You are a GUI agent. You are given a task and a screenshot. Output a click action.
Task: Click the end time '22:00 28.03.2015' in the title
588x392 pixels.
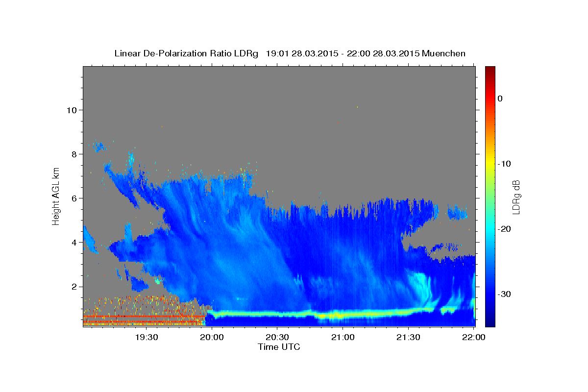pos(383,53)
